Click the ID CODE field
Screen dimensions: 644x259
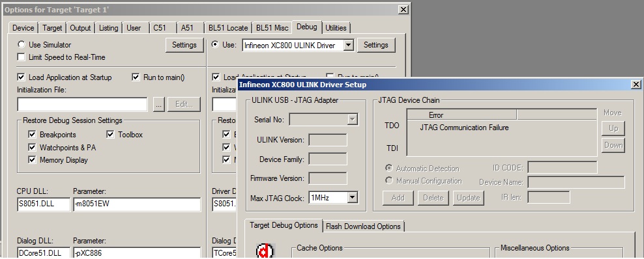tap(563, 167)
